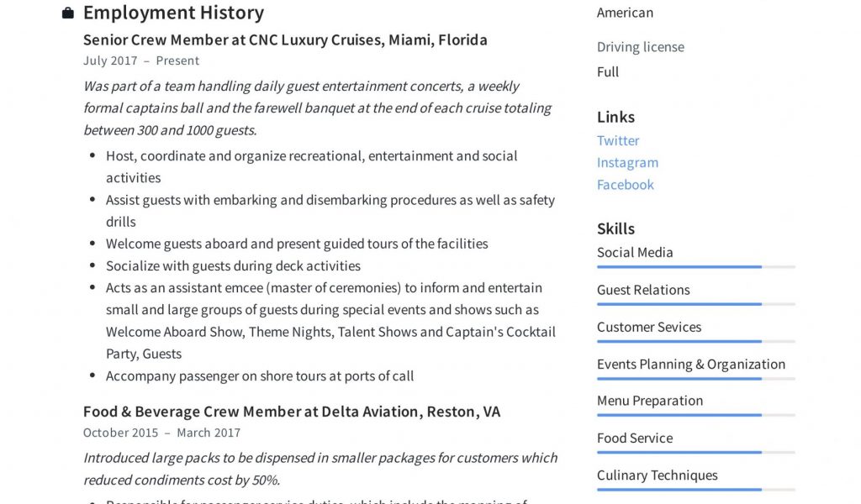Click the American nationality text

(x=625, y=13)
